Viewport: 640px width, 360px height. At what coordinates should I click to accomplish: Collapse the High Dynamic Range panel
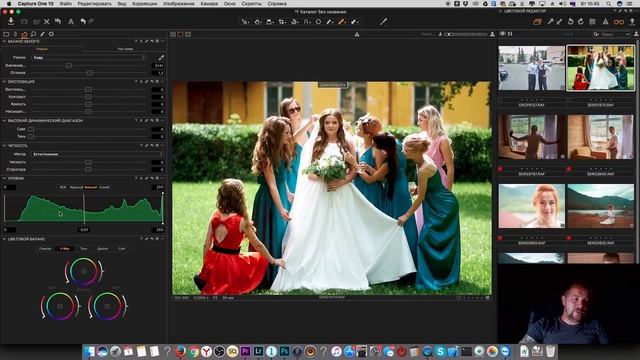[4, 121]
